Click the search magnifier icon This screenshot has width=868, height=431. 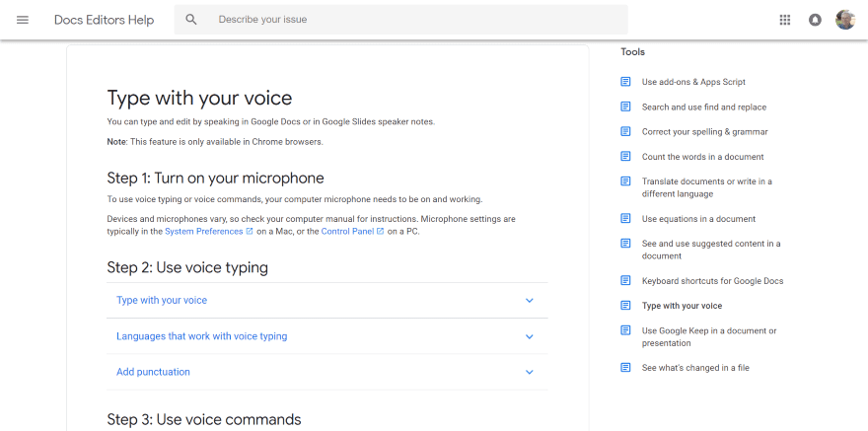click(191, 20)
